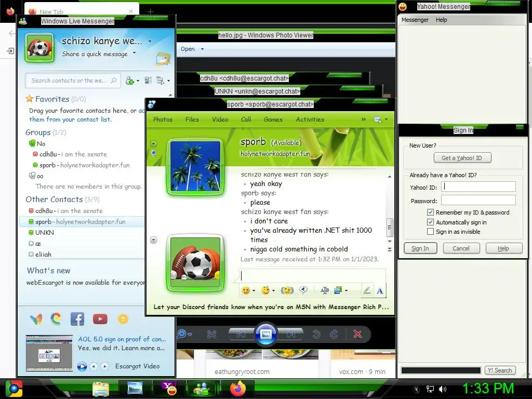This screenshot has height=399, width=532.
Task: Click the voice clip icon in chat
Action: 303,290
